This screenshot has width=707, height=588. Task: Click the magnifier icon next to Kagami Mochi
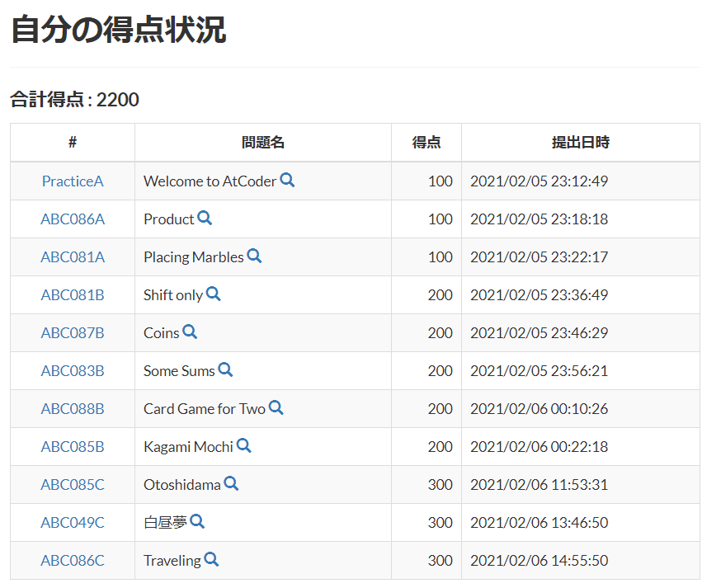coord(243,446)
